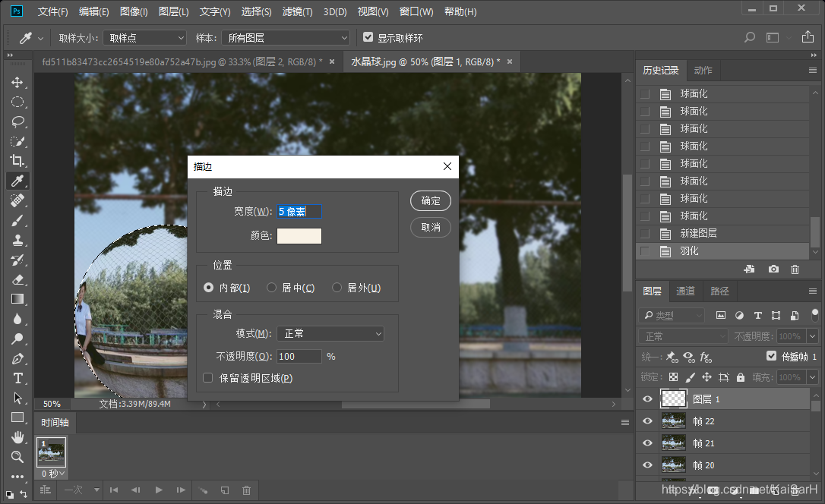Open layer filter 类型 dropdown

[672, 315]
